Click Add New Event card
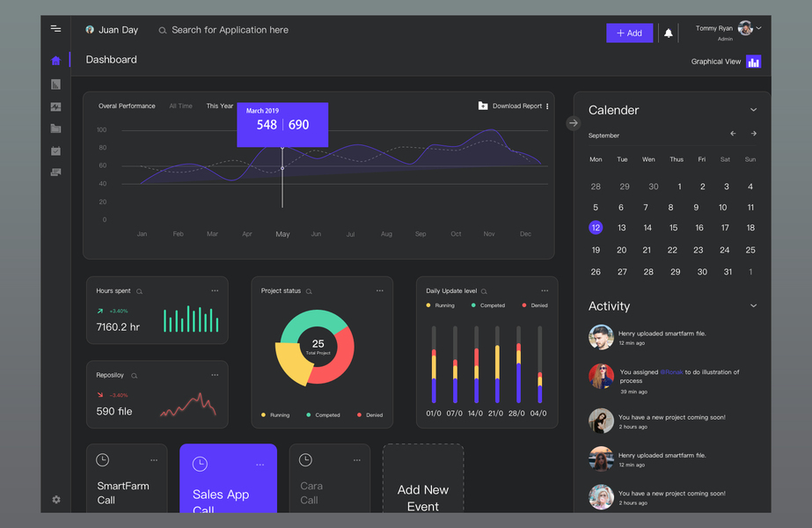This screenshot has width=812, height=528. 423,478
